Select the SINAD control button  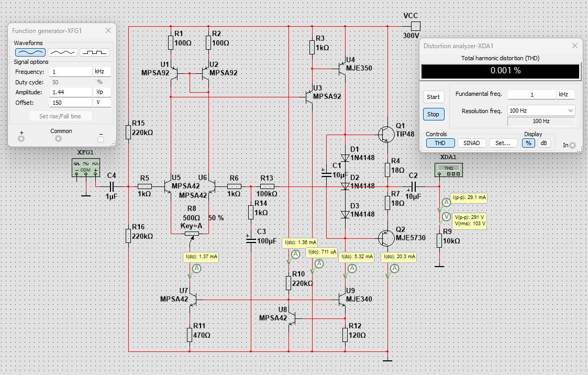pos(471,144)
